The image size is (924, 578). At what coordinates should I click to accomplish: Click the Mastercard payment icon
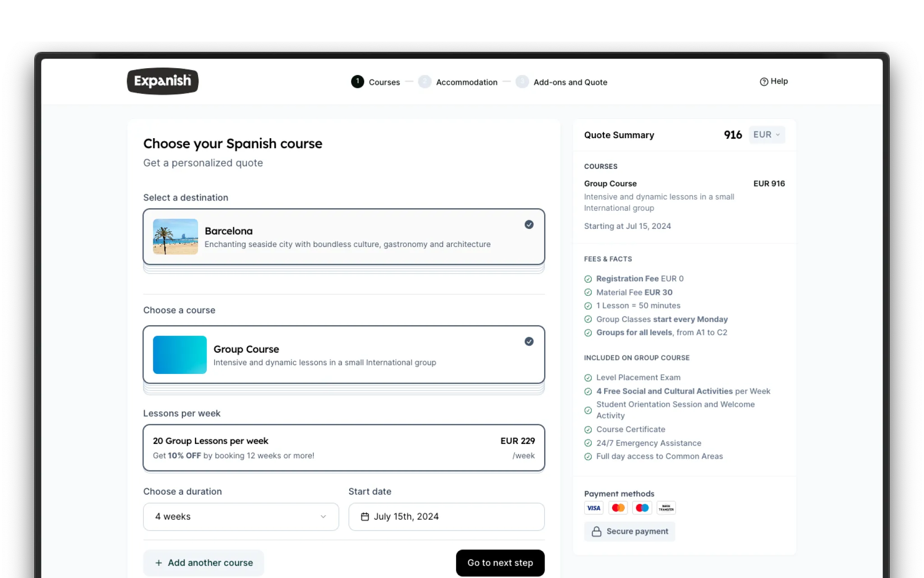point(618,508)
